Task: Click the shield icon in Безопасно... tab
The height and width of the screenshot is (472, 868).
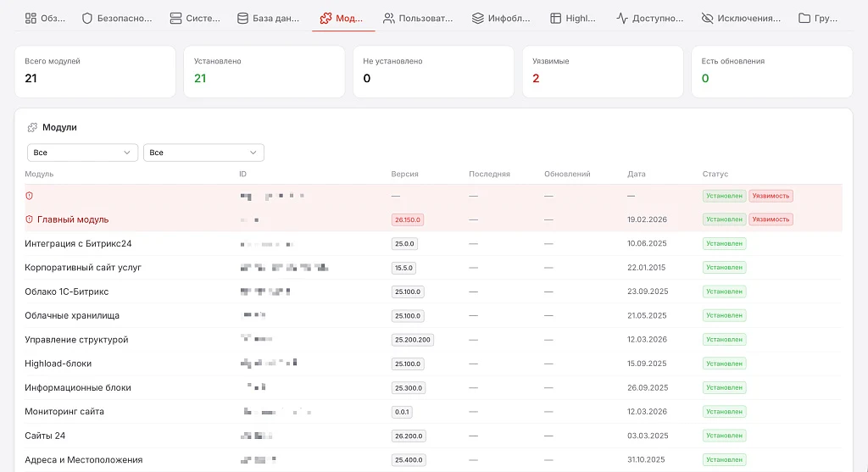Action: pyautogui.click(x=87, y=19)
